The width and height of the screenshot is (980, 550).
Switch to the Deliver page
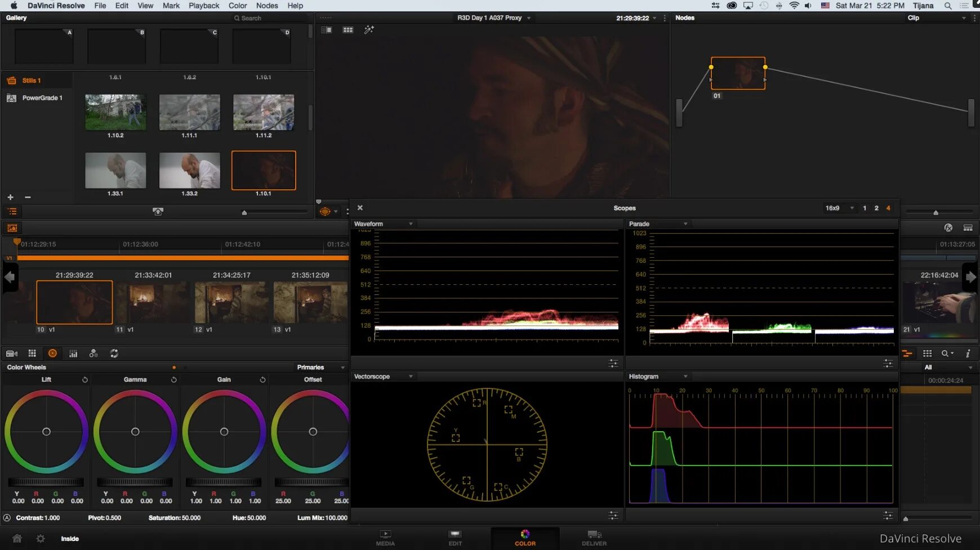[x=594, y=538]
